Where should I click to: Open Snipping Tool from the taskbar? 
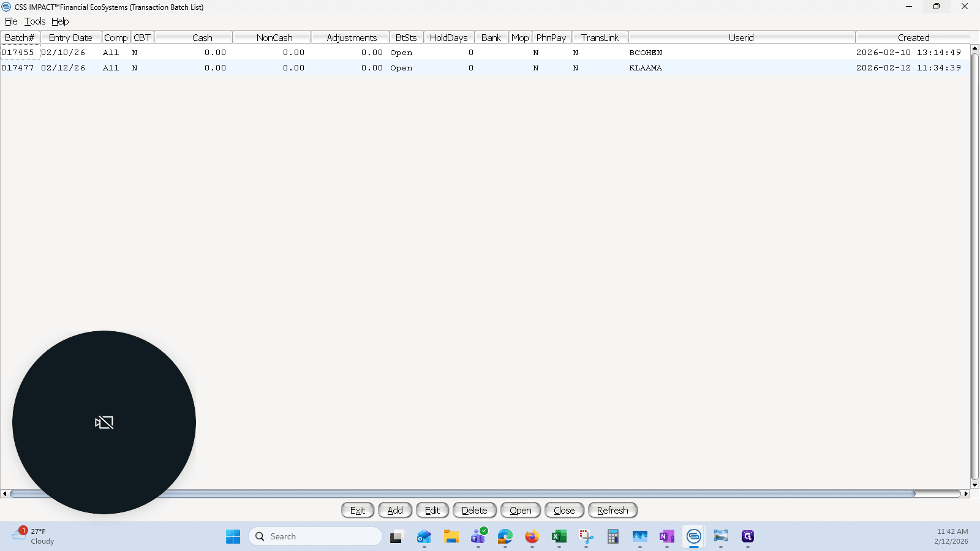(586, 536)
